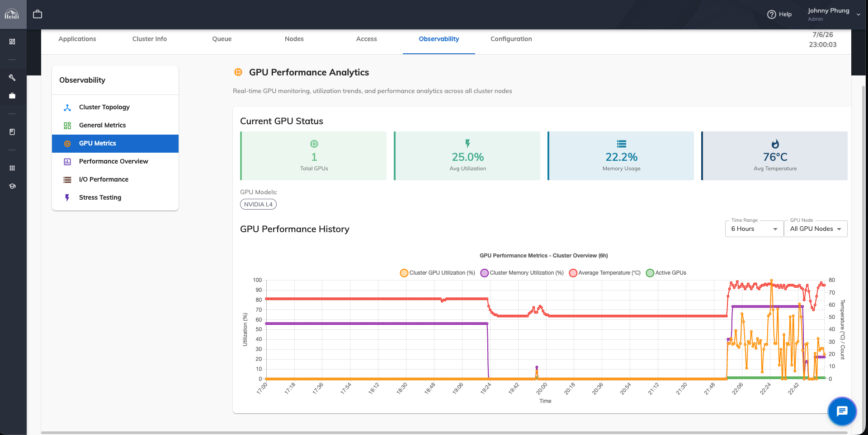Open General Metrics in sidebar
The height and width of the screenshot is (435, 868).
pyautogui.click(x=115, y=126)
